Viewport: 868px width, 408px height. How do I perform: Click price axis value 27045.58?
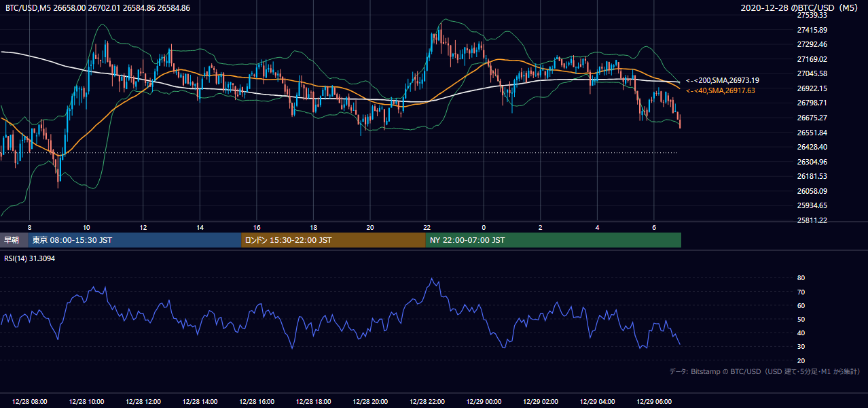812,73
